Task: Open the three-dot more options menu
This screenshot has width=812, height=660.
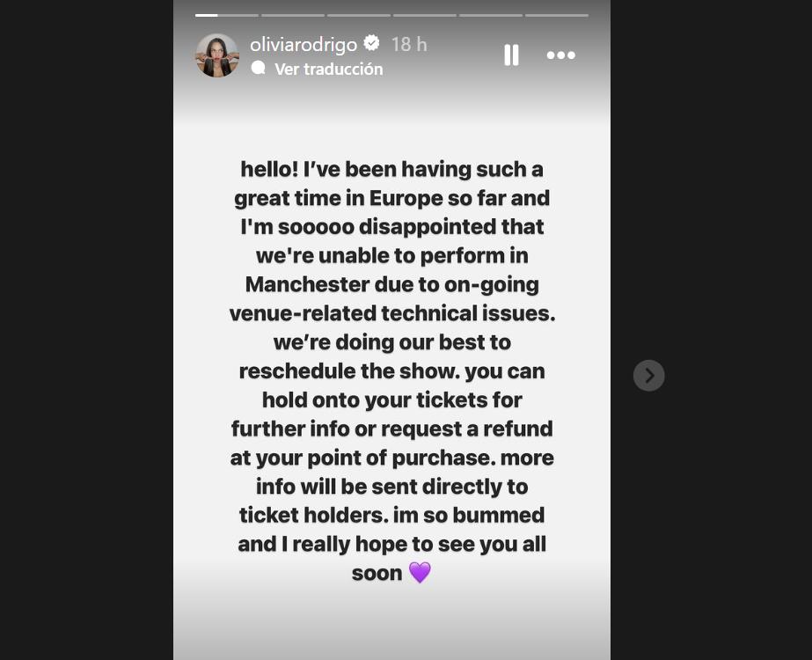Action: click(560, 55)
